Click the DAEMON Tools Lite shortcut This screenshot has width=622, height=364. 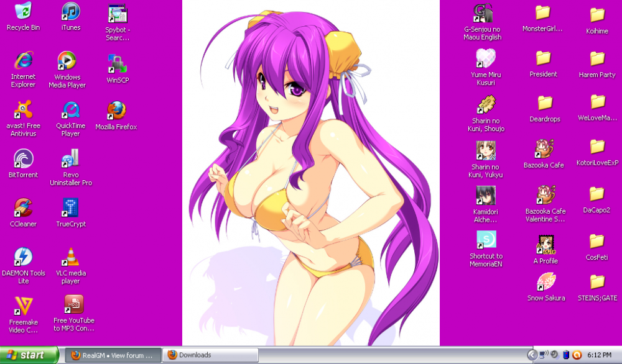coord(23,257)
